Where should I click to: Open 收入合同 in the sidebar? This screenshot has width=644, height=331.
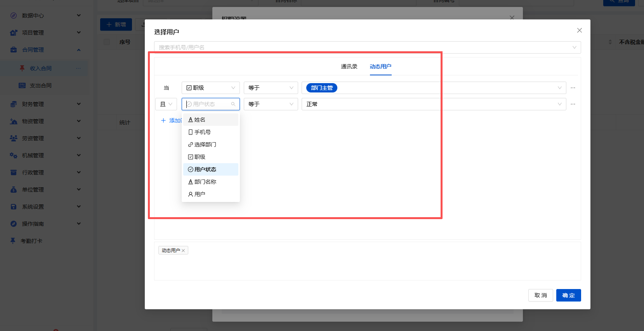click(x=41, y=68)
